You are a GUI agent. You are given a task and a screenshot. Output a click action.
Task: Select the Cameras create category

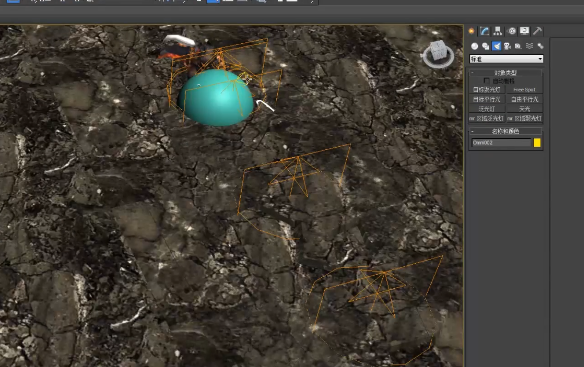(507, 46)
